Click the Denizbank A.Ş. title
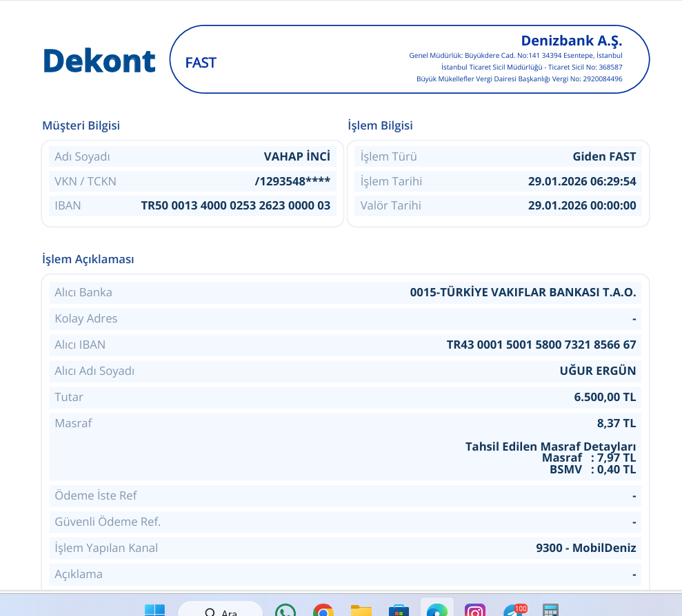Screen dimensions: 682x616 (x=572, y=41)
